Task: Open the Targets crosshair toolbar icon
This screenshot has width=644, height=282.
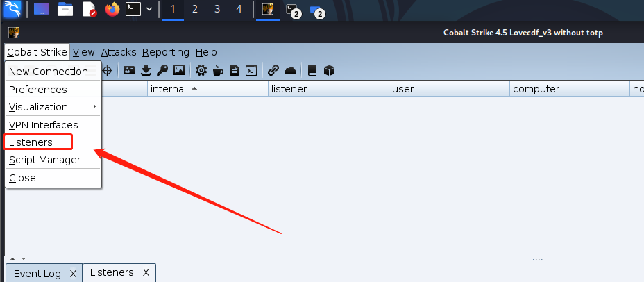Action: (107, 70)
